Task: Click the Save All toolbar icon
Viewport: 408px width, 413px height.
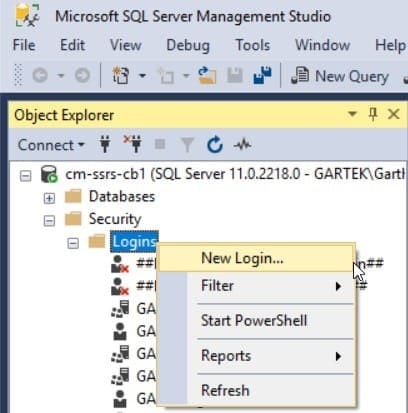Action: coord(262,75)
